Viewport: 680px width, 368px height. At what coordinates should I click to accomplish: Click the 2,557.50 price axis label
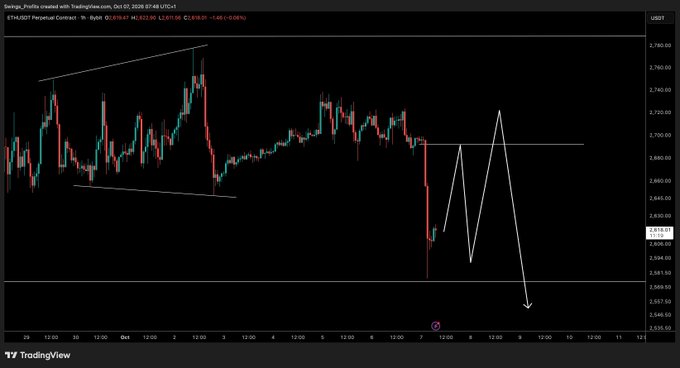pos(660,301)
